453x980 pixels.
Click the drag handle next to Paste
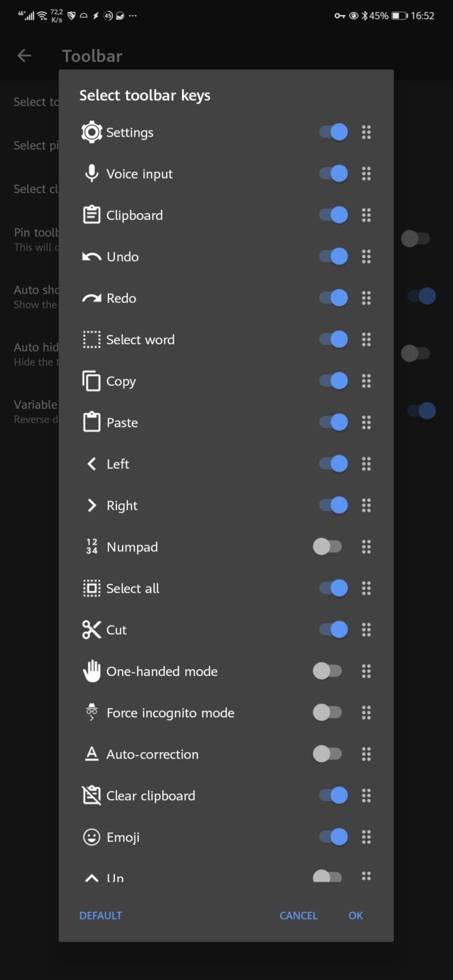click(366, 422)
